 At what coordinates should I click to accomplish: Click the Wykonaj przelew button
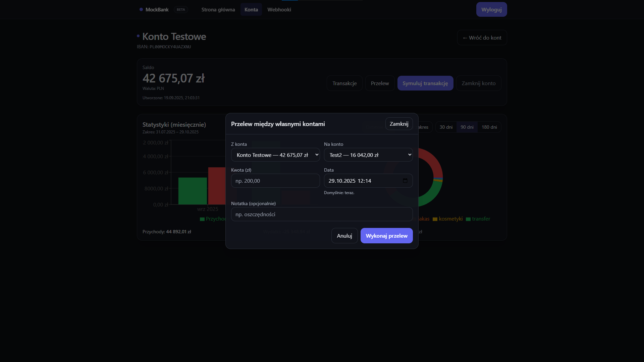386,236
